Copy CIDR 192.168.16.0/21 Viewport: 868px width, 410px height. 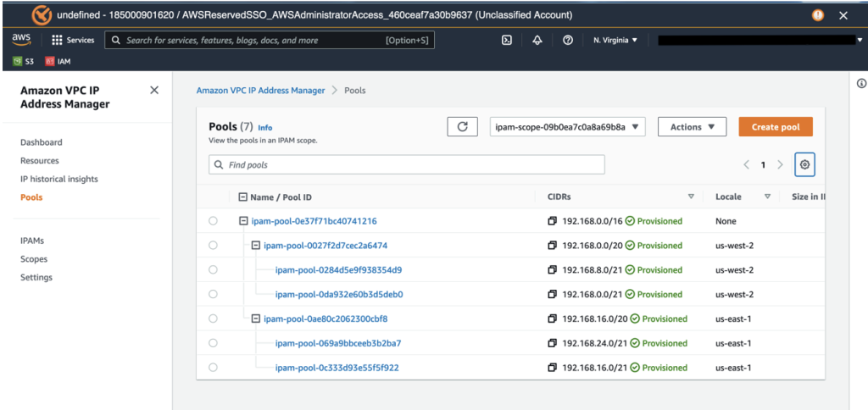(x=552, y=368)
